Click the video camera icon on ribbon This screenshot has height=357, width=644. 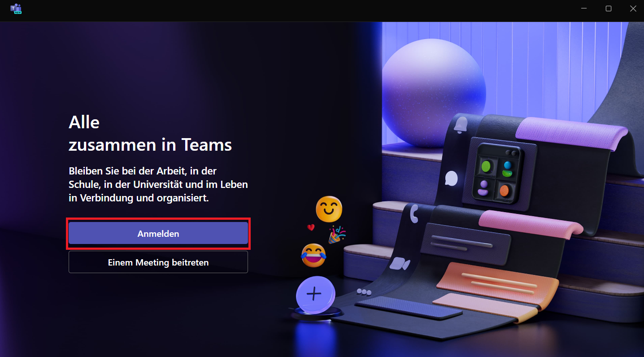[x=400, y=264]
